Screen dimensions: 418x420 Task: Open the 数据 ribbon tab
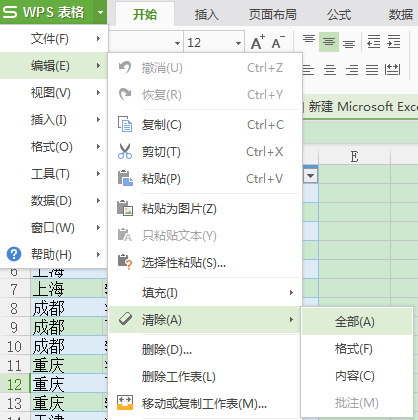[x=401, y=15]
